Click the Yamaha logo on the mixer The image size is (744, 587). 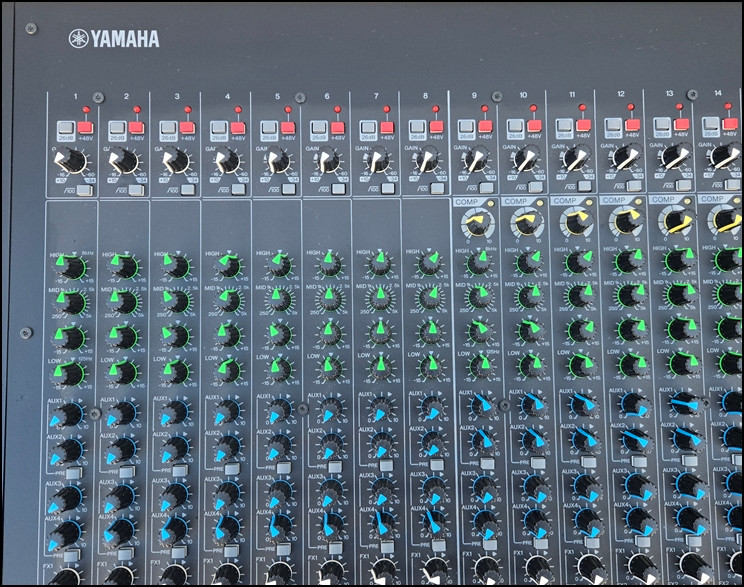[x=114, y=39]
